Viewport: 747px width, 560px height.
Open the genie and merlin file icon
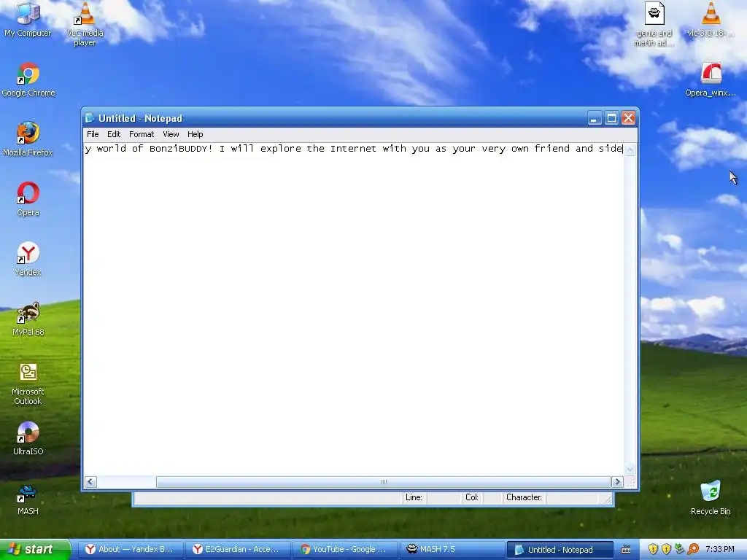tap(654, 24)
